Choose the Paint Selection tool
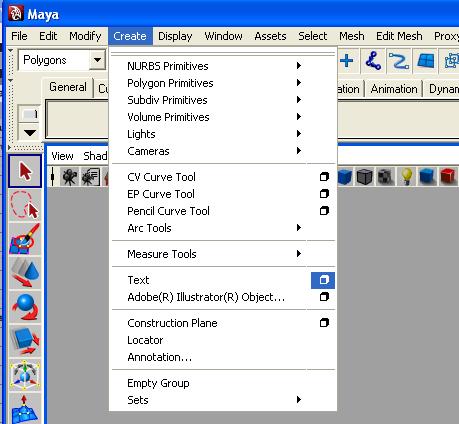Screen dimensions: 459x424 (x=25, y=239)
